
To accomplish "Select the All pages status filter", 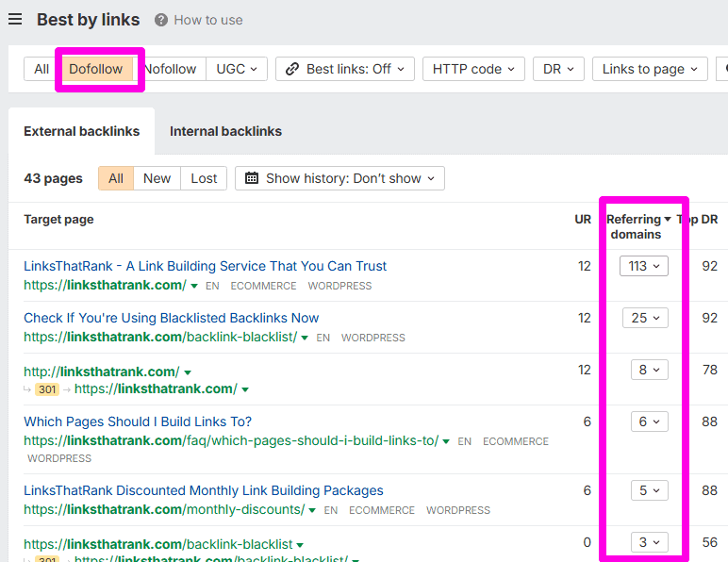I will click(116, 178).
